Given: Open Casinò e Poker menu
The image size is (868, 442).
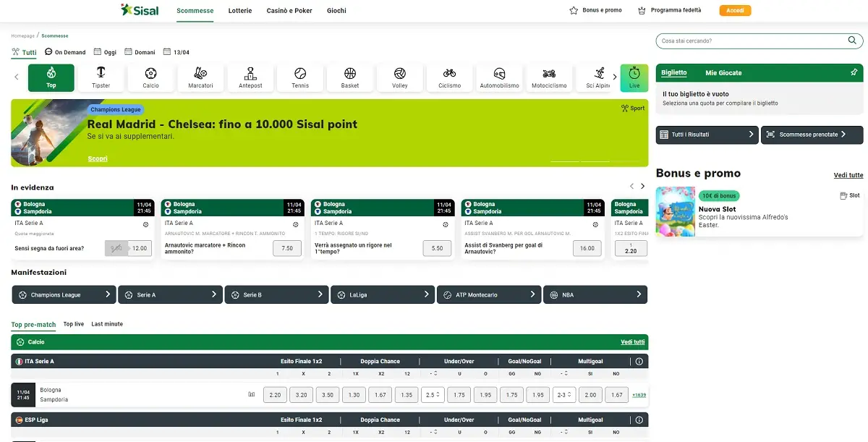Looking at the screenshot, I should [x=289, y=11].
